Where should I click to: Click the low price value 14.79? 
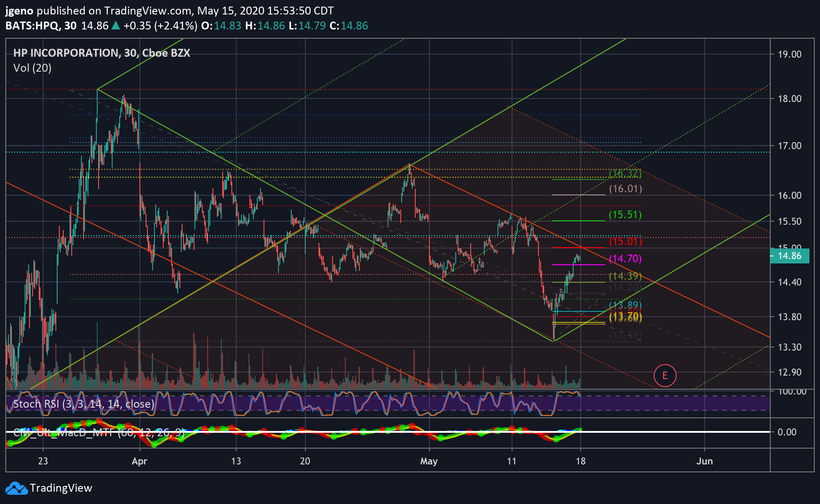click(x=312, y=26)
